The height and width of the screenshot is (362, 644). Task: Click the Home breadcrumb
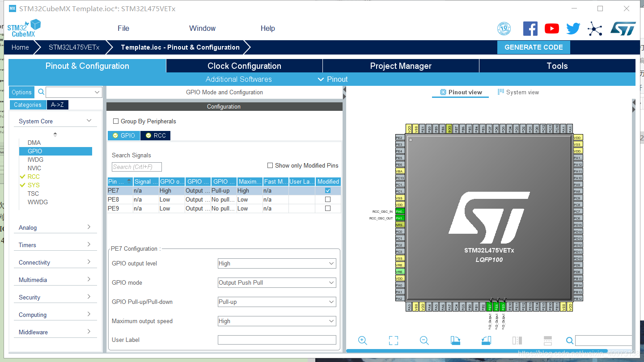[x=20, y=47]
